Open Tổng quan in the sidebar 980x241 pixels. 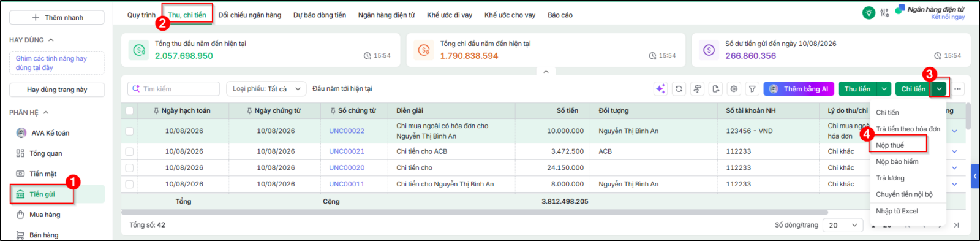(45, 153)
